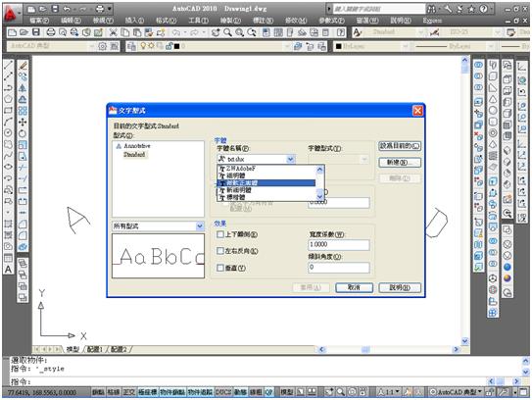
Task: Select Annotative in the styles list
Action: click(x=137, y=146)
